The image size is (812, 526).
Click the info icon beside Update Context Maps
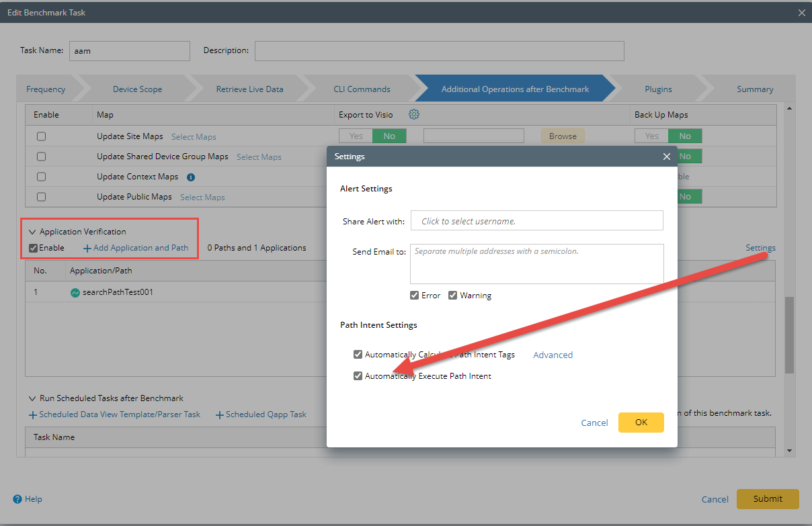190,177
